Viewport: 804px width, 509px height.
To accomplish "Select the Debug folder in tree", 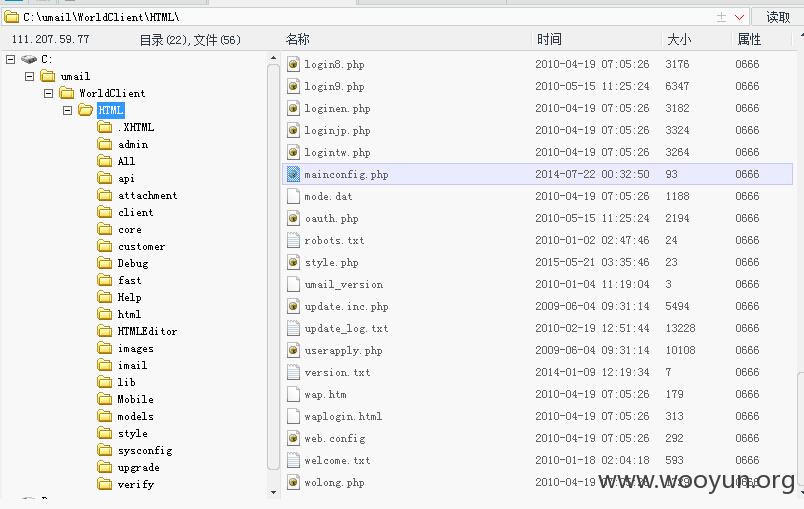I will coord(133,263).
